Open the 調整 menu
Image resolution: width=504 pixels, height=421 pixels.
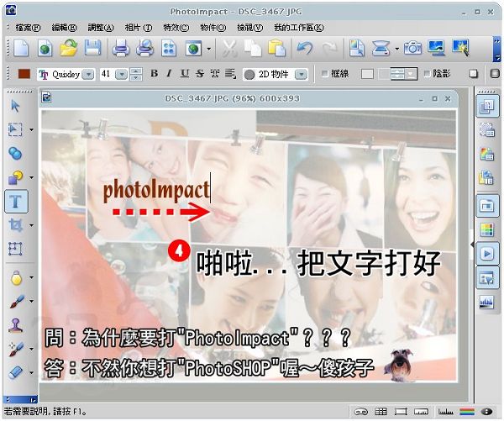click(x=101, y=28)
